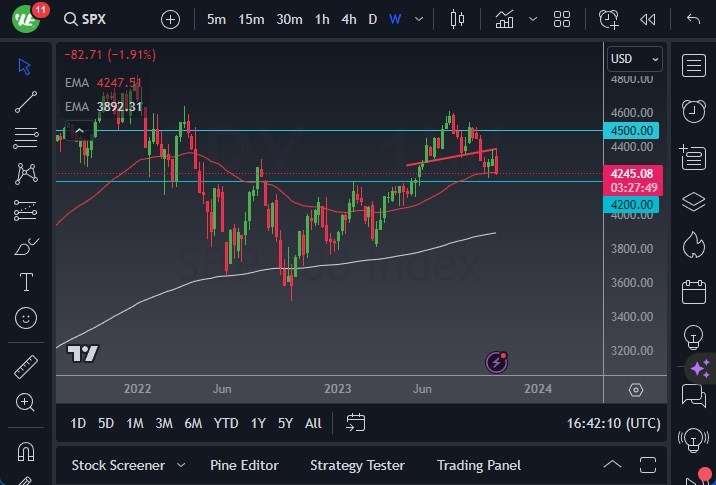Toggle magnet mode for drawings
This screenshot has width=716, height=485.
(x=26, y=452)
